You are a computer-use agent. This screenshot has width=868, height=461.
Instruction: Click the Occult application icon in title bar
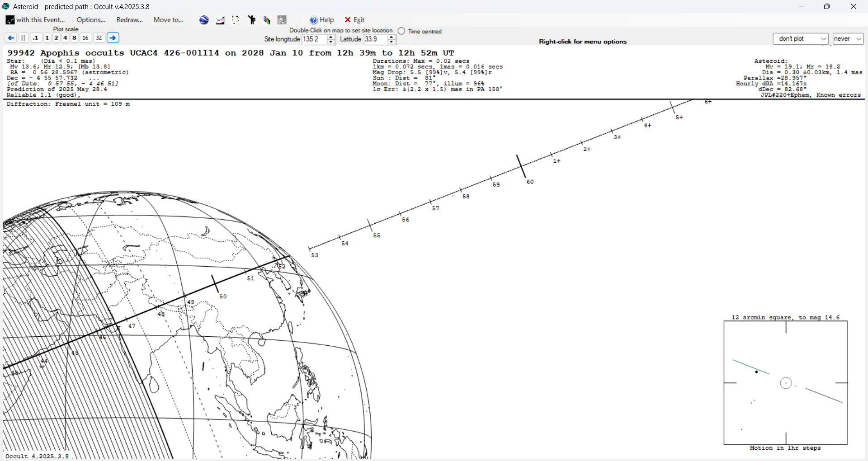point(6,6)
